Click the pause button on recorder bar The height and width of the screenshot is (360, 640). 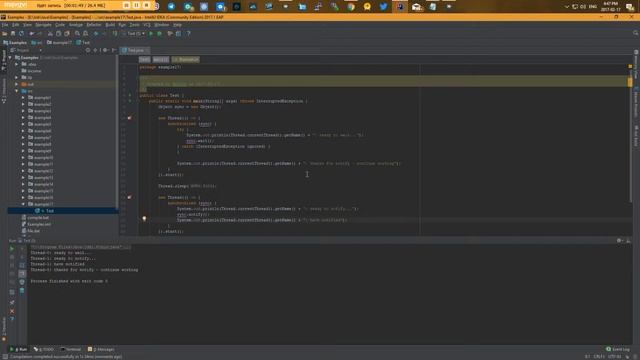[x=136, y=5]
